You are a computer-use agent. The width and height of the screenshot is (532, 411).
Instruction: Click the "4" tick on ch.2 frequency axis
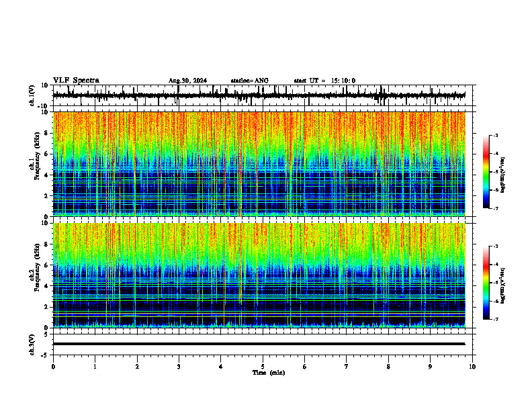pyautogui.click(x=47, y=286)
